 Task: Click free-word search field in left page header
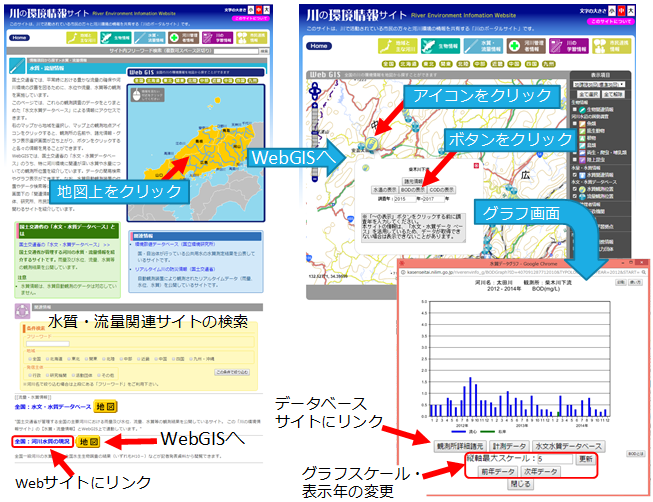click(235, 51)
